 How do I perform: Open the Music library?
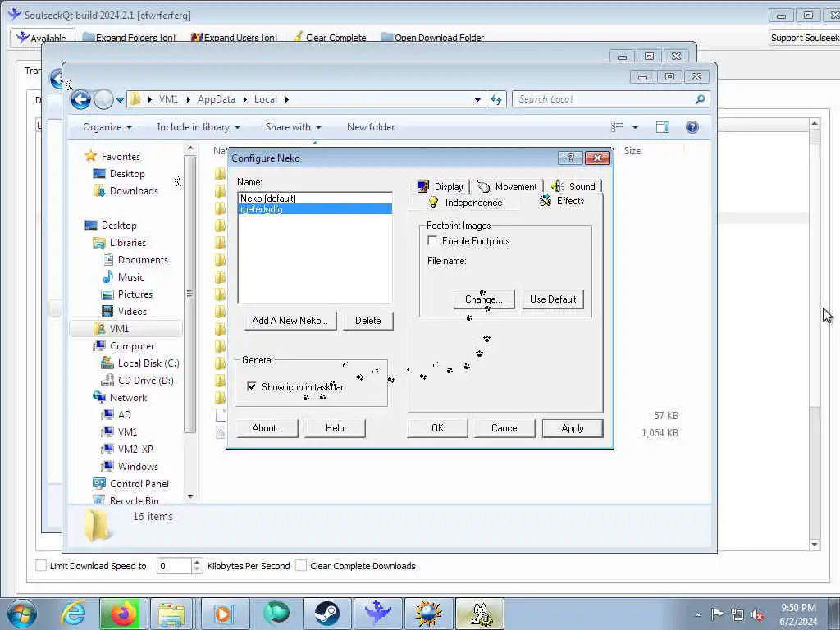click(x=130, y=277)
